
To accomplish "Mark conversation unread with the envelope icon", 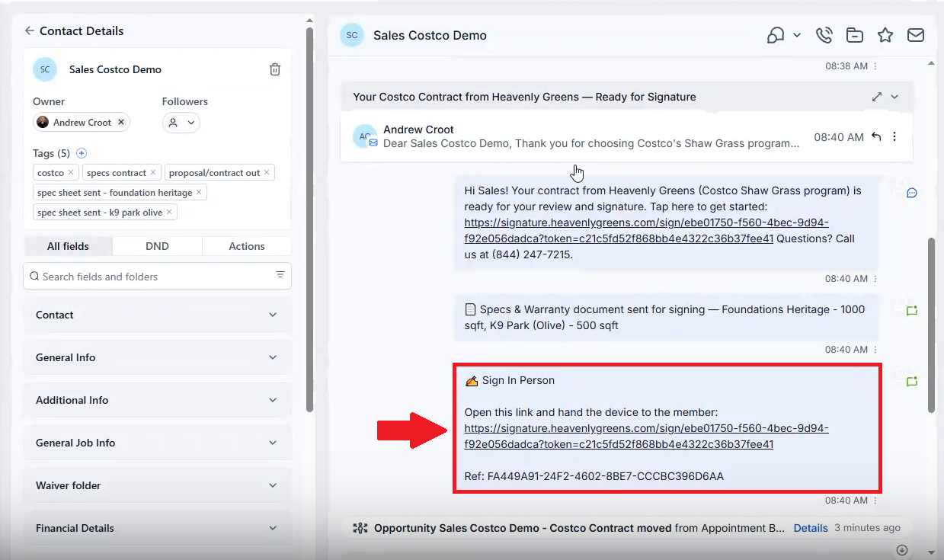I will click(915, 35).
